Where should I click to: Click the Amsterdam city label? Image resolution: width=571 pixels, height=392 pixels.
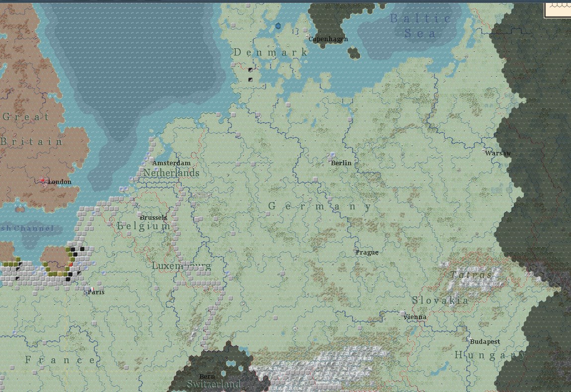[x=171, y=163]
